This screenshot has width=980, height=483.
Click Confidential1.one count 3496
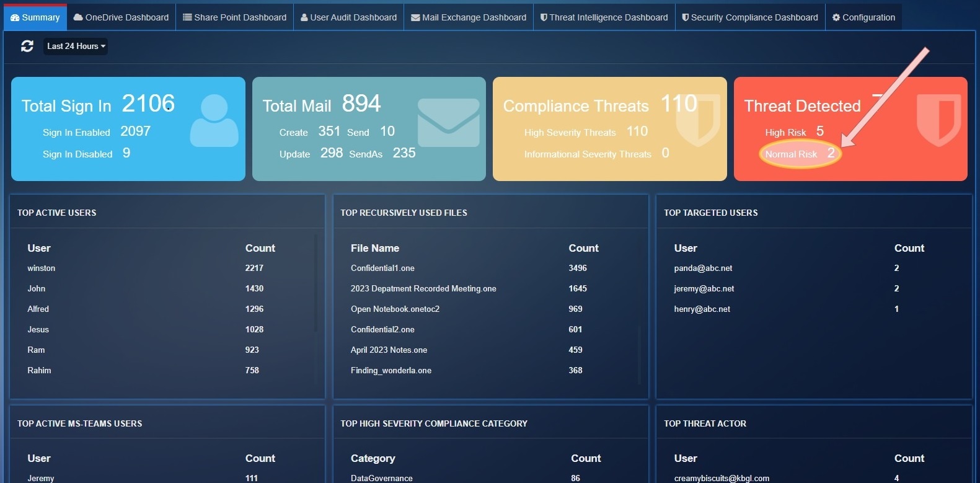(x=578, y=268)
